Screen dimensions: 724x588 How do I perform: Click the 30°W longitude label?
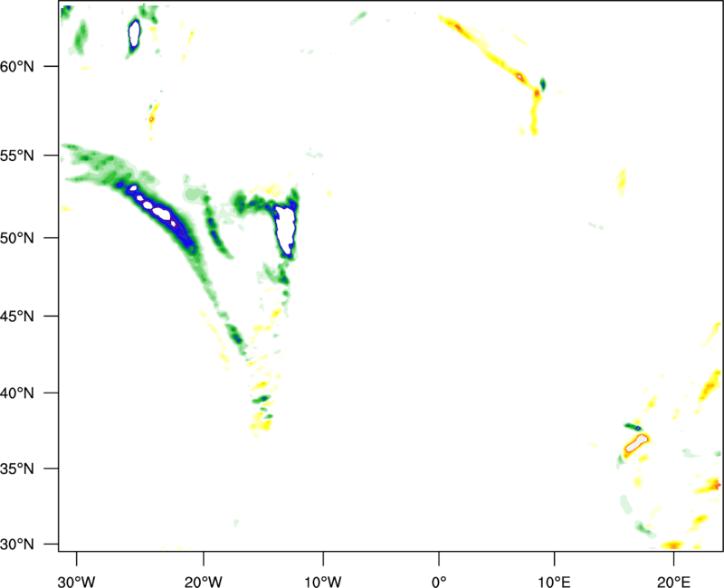pos(77,582)
